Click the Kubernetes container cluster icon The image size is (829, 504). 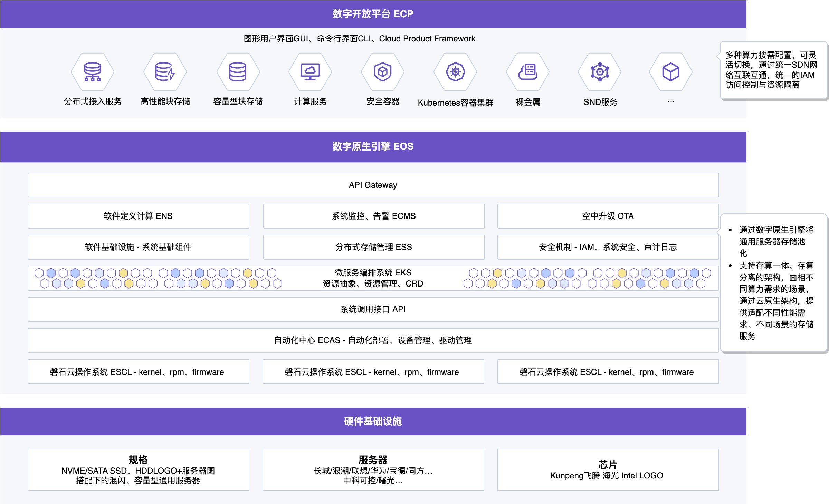[x=455, y=72]
